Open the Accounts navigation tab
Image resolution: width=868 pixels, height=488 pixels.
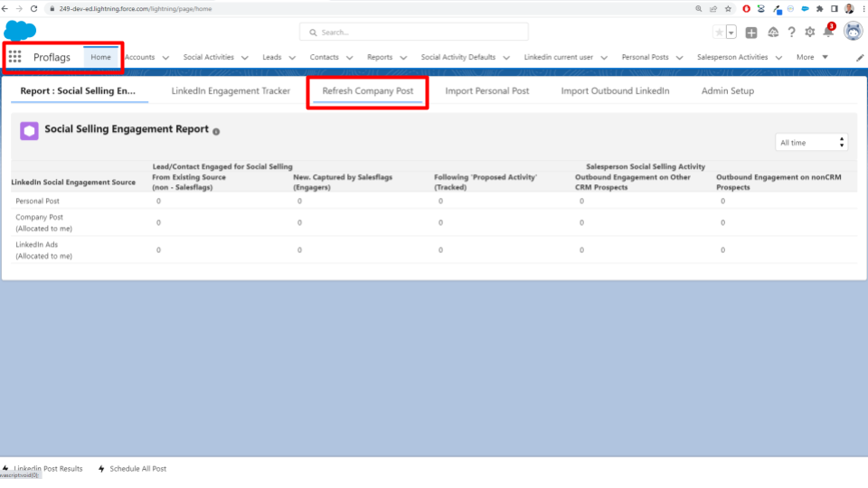[x=139, y=57]
